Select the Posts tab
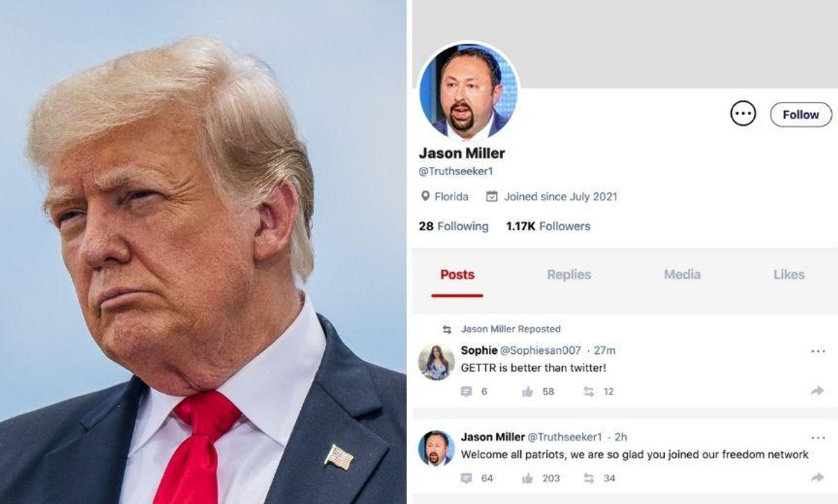This screenshot has width=838, height=504. [457, 274]
